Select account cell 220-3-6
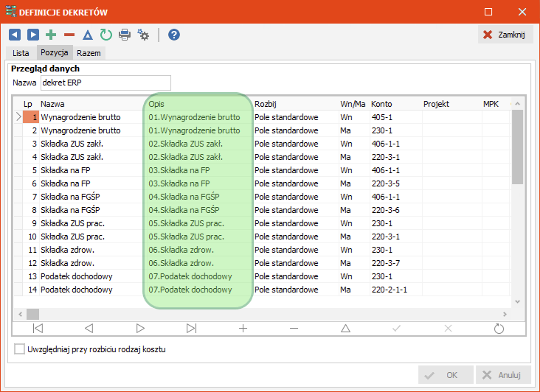 [396, 210]
